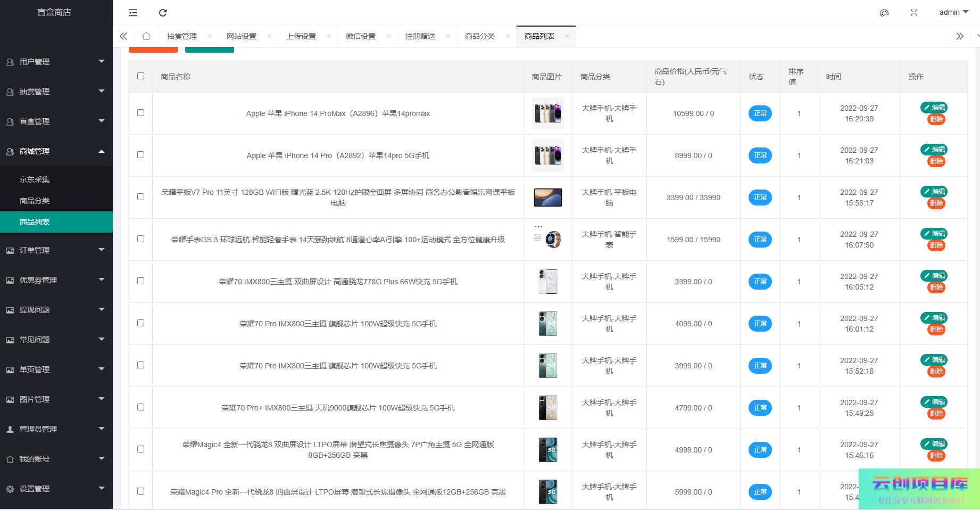Collapse the sidebar with the menu fold icon
The width and height of the screenshot is (980, 510).
133,13
